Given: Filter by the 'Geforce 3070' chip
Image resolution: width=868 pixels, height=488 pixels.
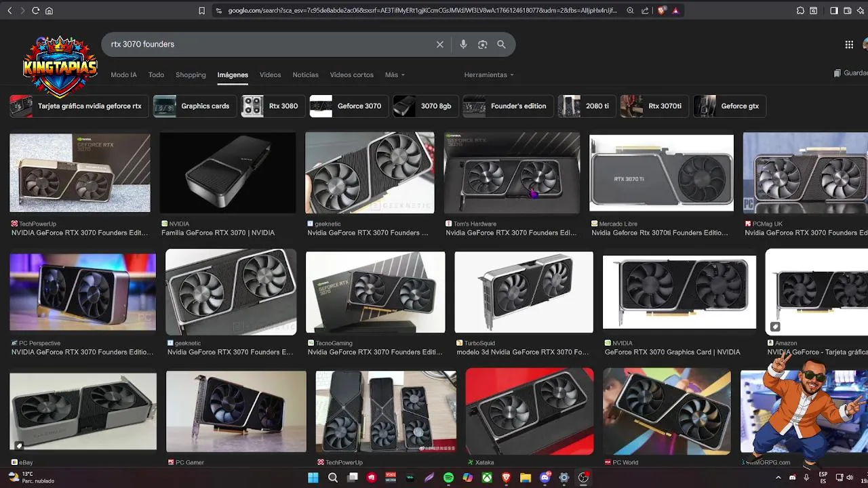Looking at the screenshot, I should [349, 106].
